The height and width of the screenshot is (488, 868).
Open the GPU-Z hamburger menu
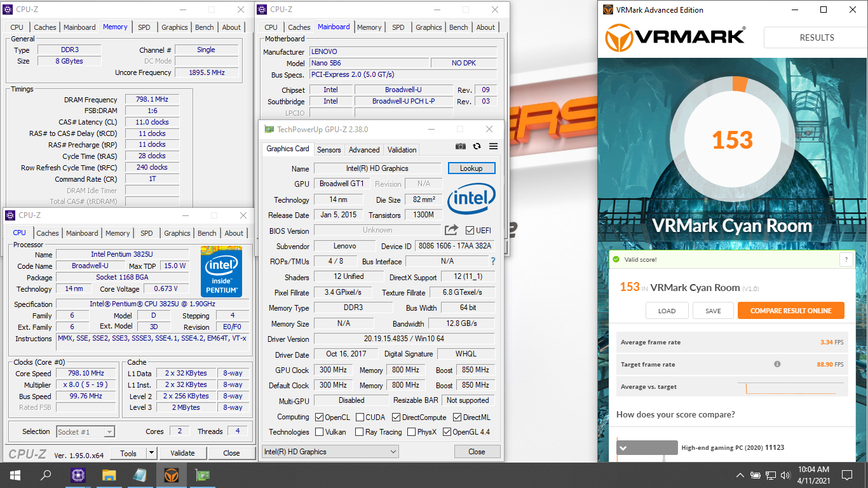pos(493,146)
